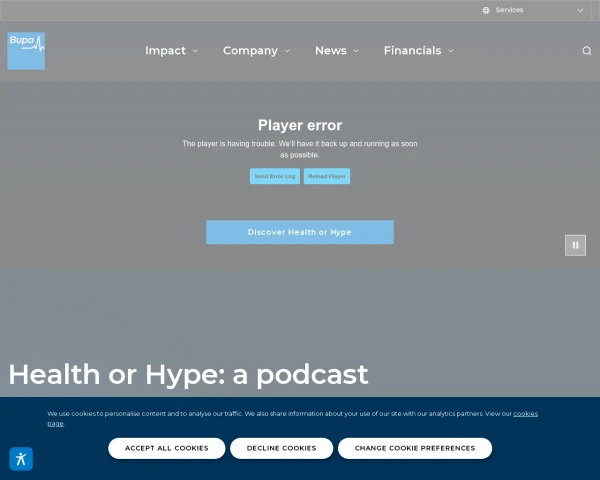Open the search magnifier icon

587,51
